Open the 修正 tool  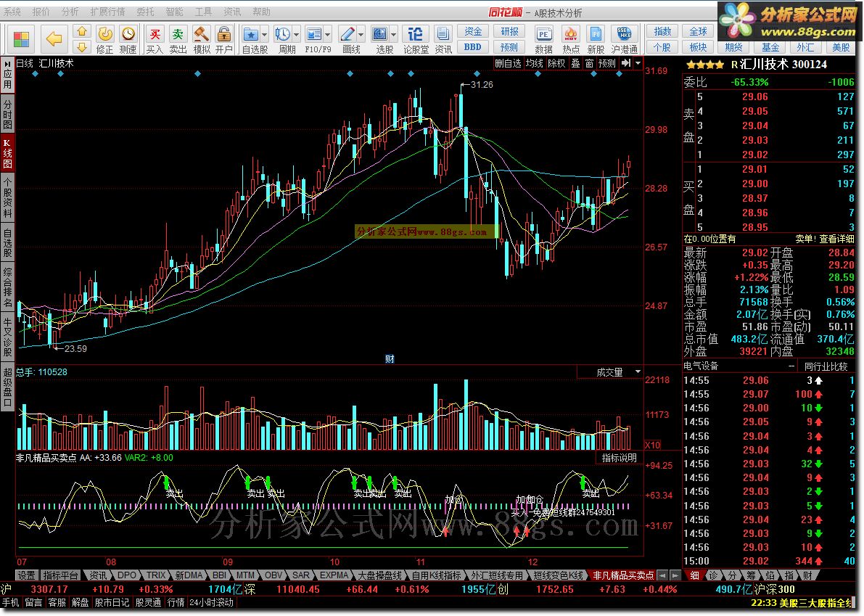(104, 40)
